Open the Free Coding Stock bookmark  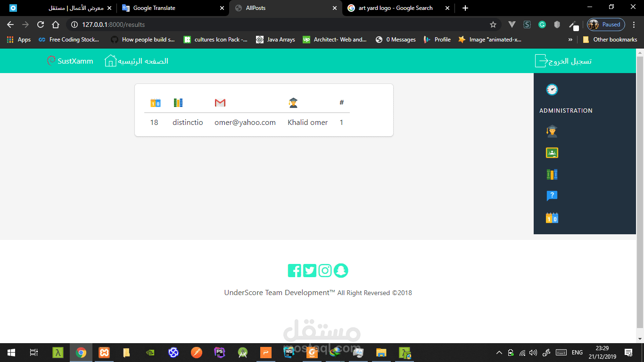click(69, 40)
